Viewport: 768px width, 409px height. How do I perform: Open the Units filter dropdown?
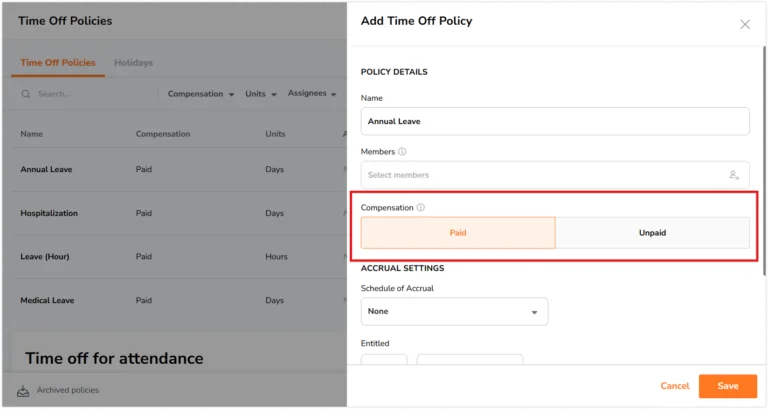click(261, 94)
